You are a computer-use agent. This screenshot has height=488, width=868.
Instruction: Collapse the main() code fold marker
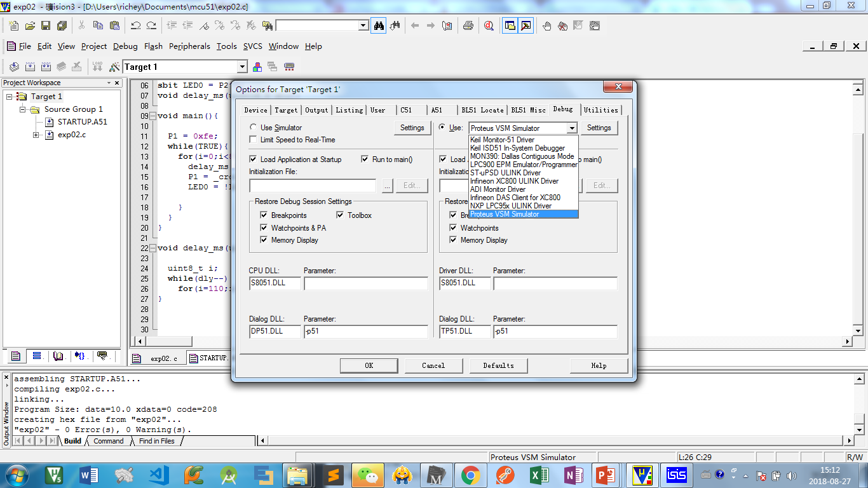153,116
